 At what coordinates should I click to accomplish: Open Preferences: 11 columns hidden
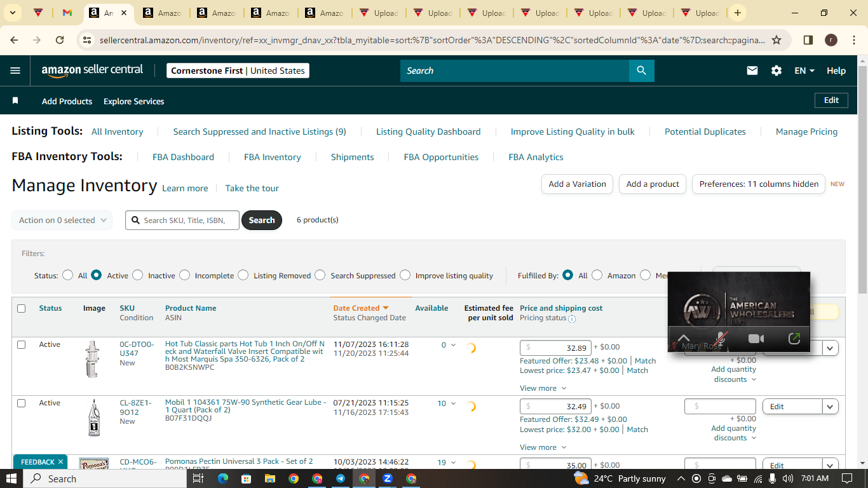click(759, 184)
